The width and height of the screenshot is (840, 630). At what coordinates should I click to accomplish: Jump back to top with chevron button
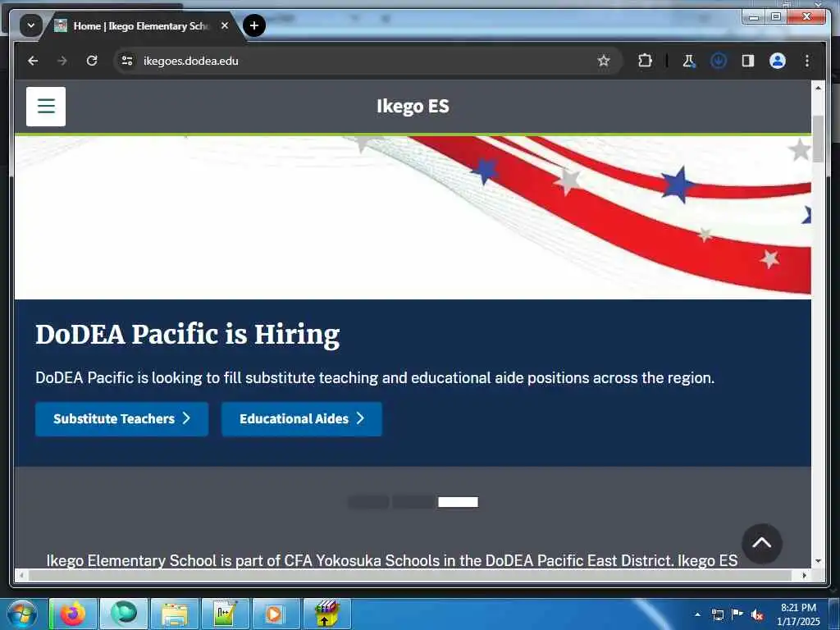click(x=762, y=543)
